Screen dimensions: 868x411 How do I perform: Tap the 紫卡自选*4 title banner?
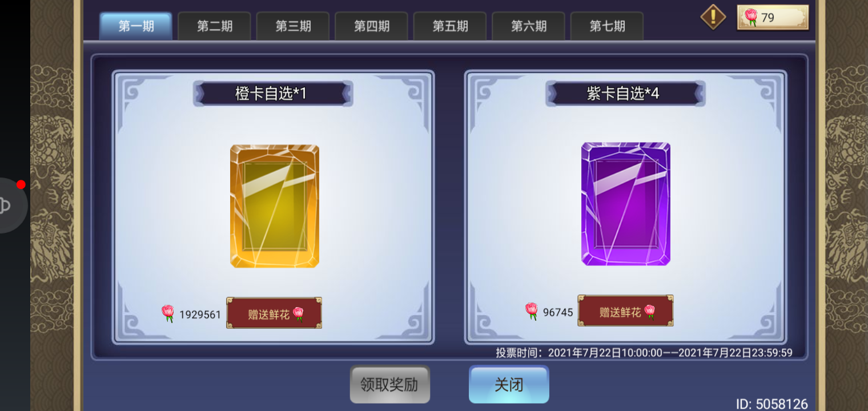pos(625,94)
